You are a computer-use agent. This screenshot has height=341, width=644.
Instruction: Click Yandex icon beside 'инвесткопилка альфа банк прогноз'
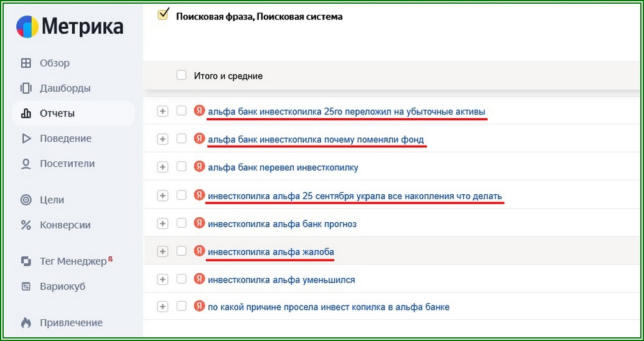click(x=199, y=223)
